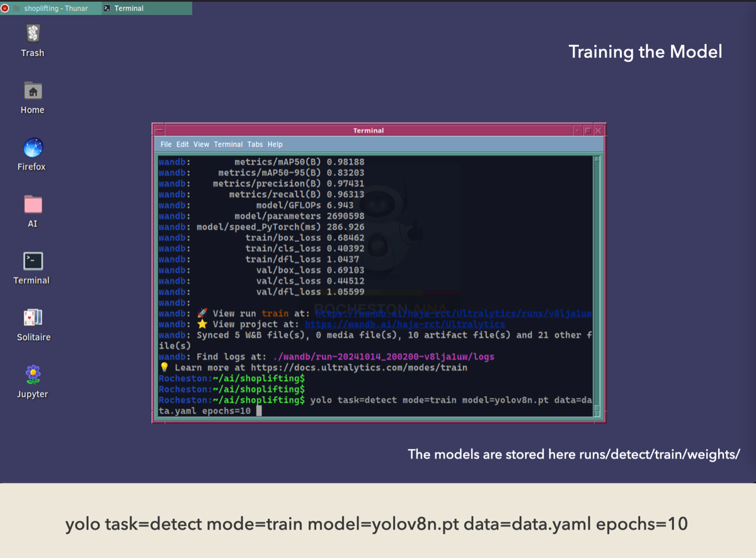Open the Edit menu in Terminal
Screen dimensions: 756x558
point(182,144)
